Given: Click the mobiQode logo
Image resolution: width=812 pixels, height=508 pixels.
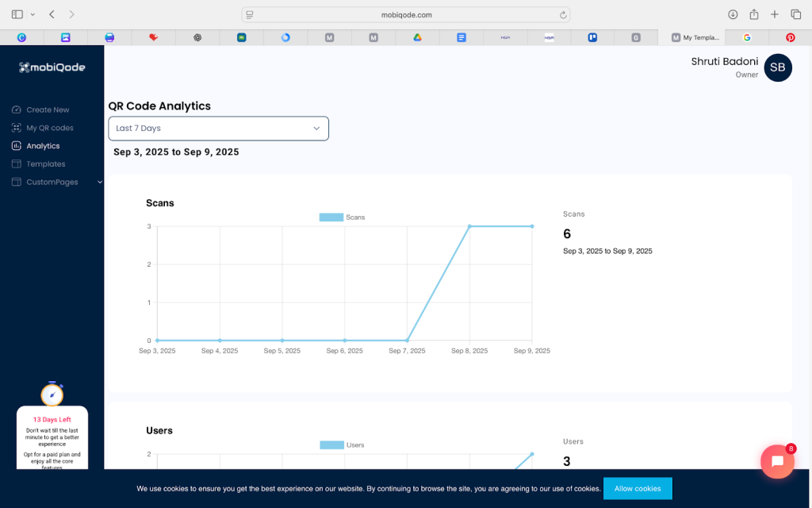Looking at the screenshot, I should click(52, 67).
